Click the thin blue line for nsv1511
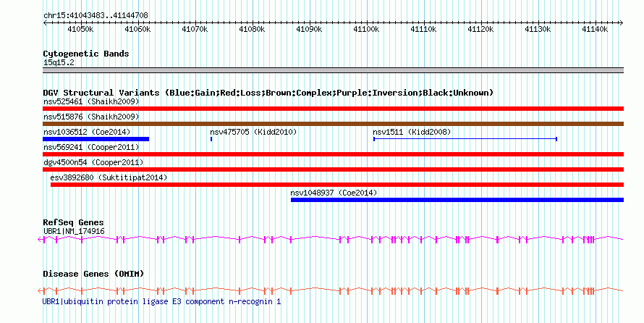 [x=465, y=139]
